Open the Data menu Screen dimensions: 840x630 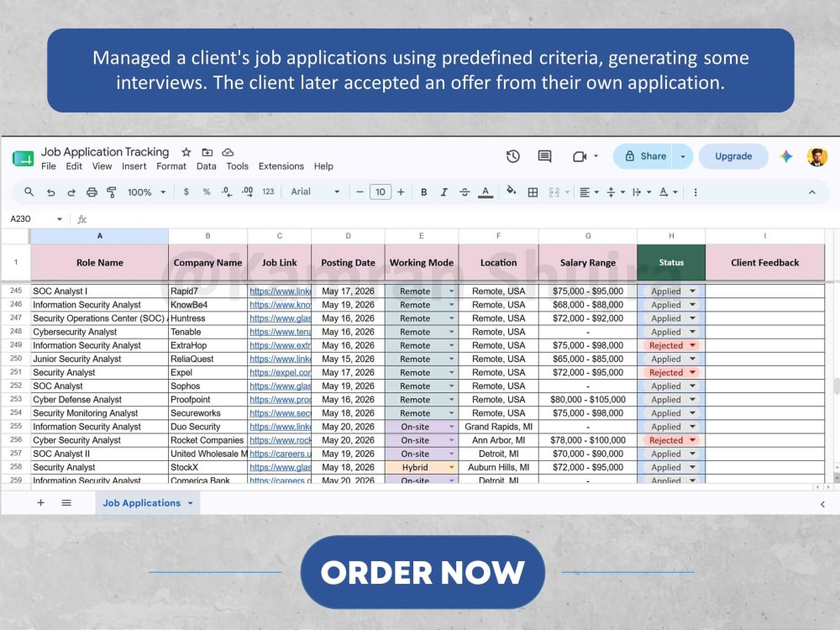pyautogui.click(x=207, y=166)
